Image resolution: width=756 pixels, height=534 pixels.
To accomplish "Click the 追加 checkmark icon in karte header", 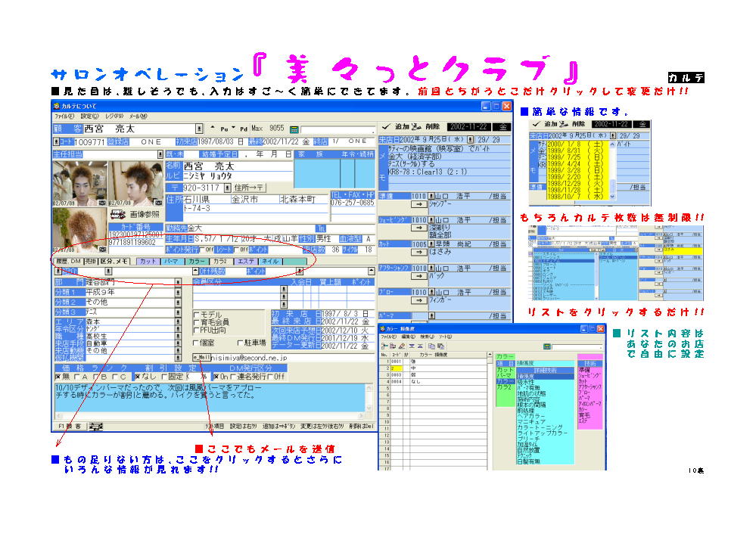I will pos(386,127).
